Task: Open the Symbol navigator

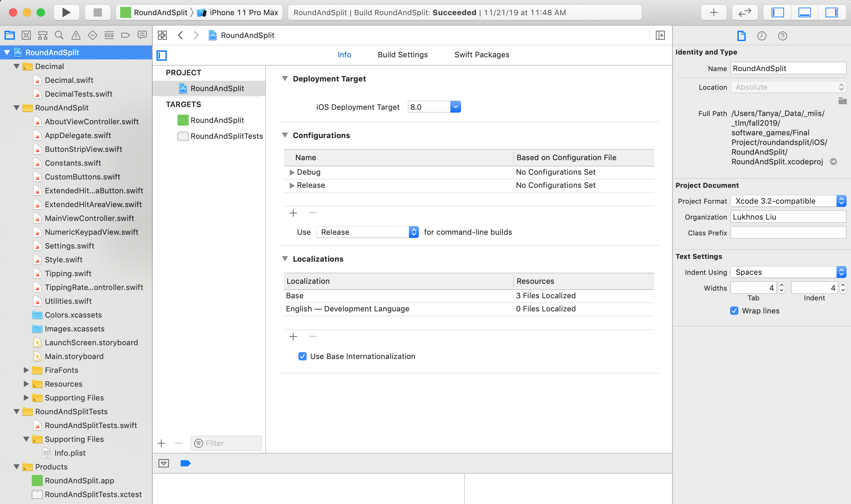Action: coord(43,35)
